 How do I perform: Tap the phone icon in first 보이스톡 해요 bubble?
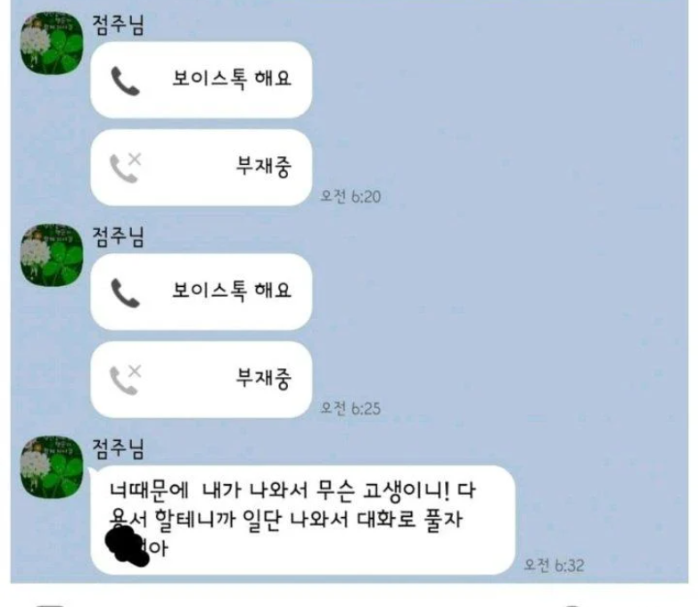(x=125, y=81)
